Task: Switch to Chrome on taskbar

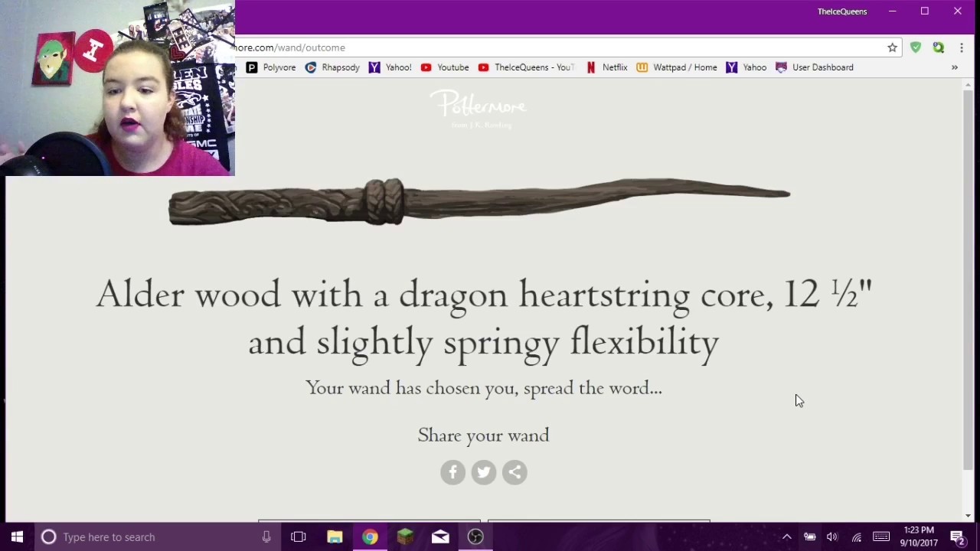Action: (x=370, y=537)
